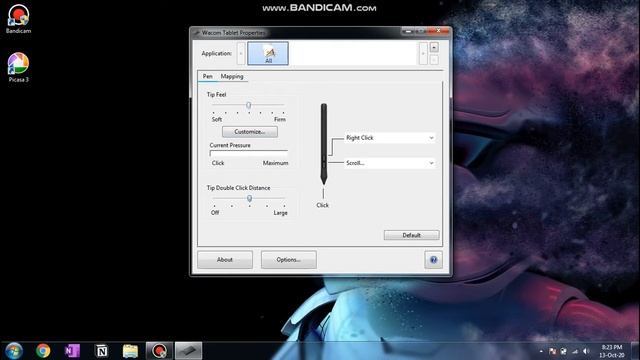
Task: Select the All application icon
Action: click(268, 53)
